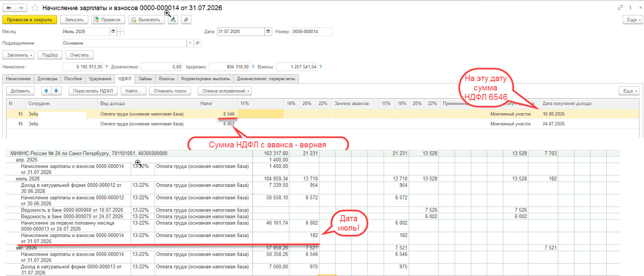Click the Месяц field showing Июль 2026
Viewport: 644px width, 276px height.
pos(86,31)
